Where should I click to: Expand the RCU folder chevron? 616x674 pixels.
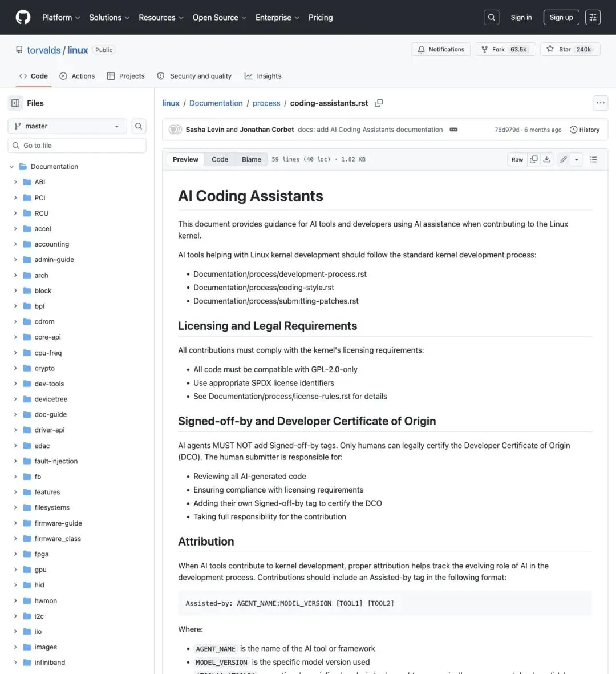click(15, 213)
